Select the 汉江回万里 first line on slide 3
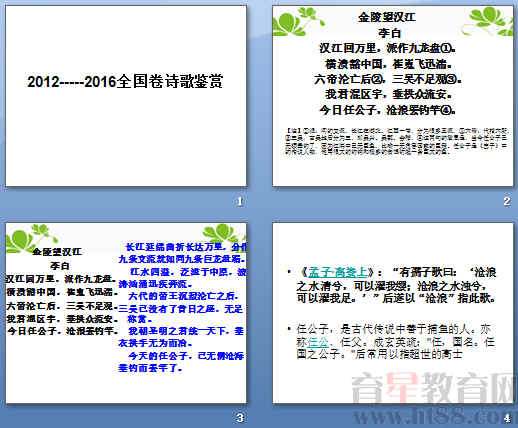Image resolution: width=518 pixels, height=428 pixels. [x=61, y=279]
